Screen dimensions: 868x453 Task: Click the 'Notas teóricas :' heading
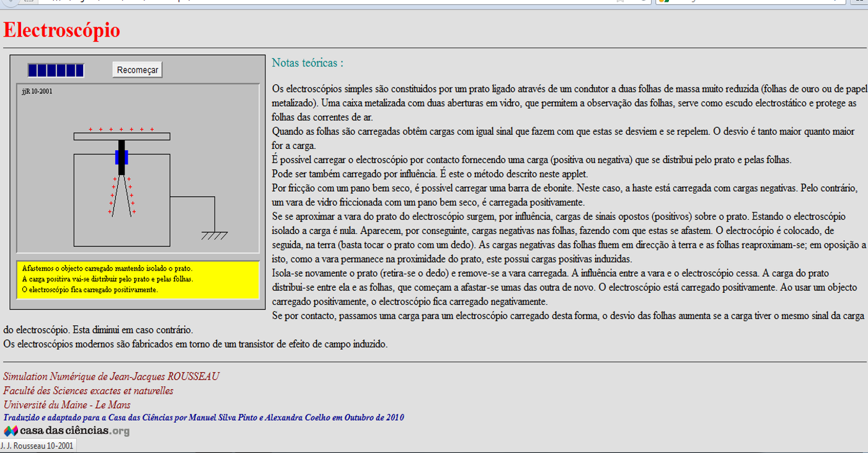click(308, 63)
